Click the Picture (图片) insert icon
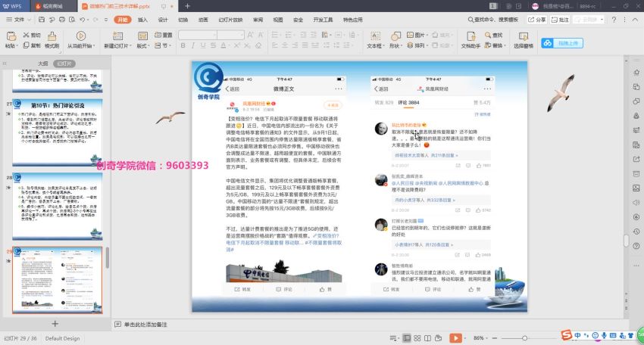Image resolution: width=644 pixels, height=345 pixels. tap(410, 36)
